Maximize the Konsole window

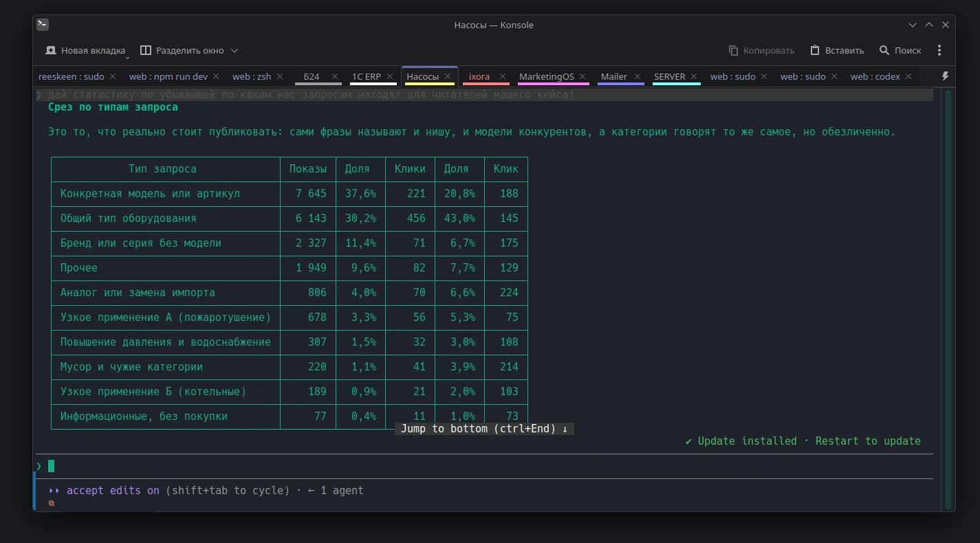[929, 25]
